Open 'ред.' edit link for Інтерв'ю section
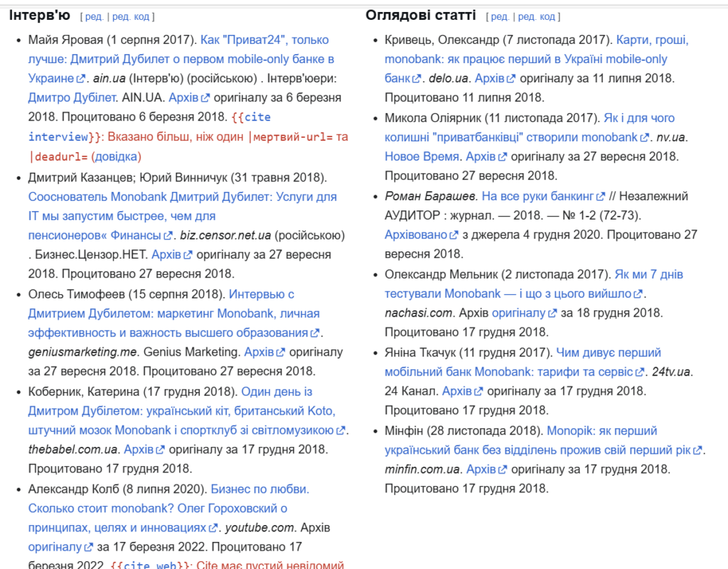Image resolution: width=728 pixels, height=569 pixels. coord(95,17)
